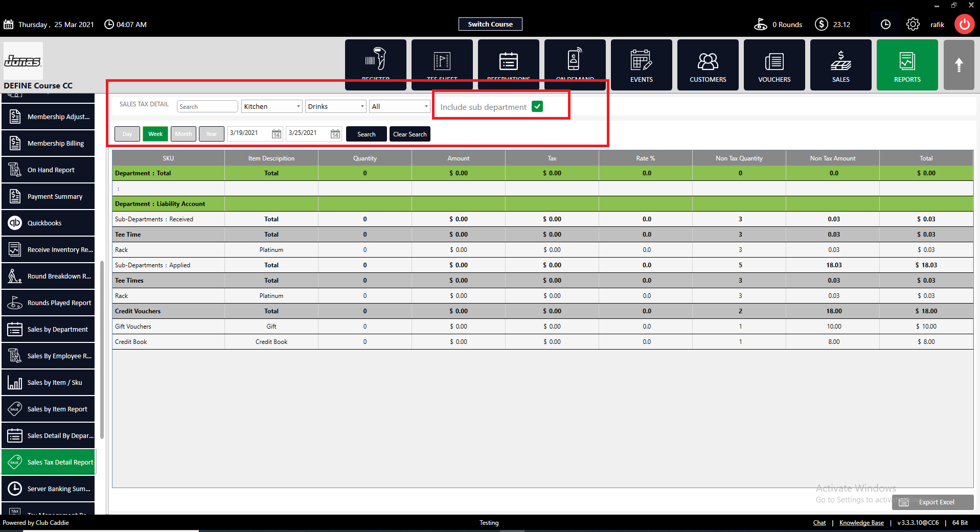980x532 pixels.
Task: Select the Week range toggle
Action: [x=155, y=134]
